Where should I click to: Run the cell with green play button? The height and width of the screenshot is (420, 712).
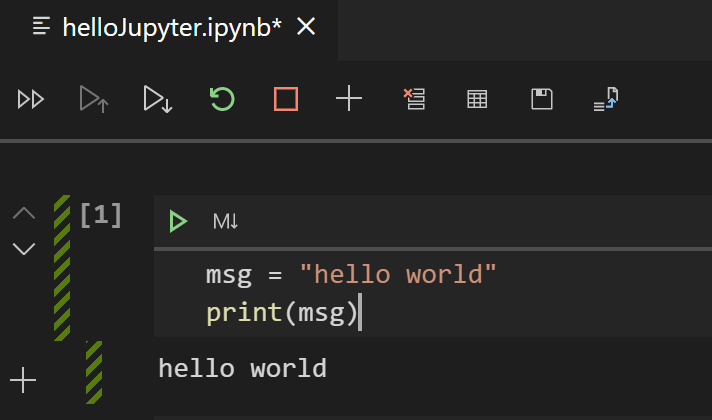point(178,221)
